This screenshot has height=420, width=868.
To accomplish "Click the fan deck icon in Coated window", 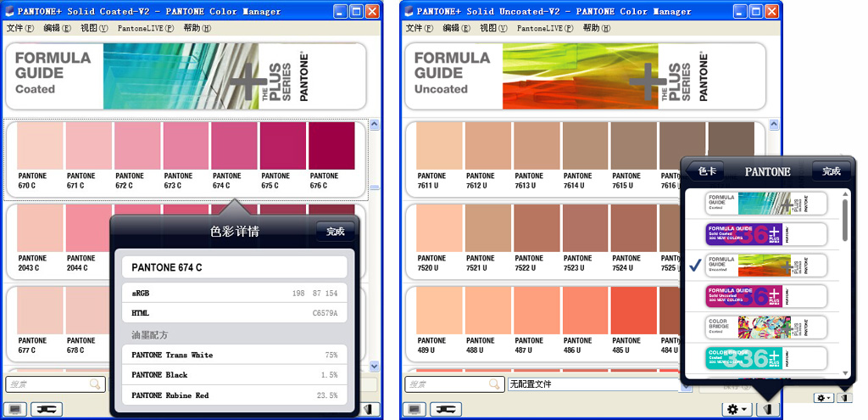I will (x=370, y=409).
